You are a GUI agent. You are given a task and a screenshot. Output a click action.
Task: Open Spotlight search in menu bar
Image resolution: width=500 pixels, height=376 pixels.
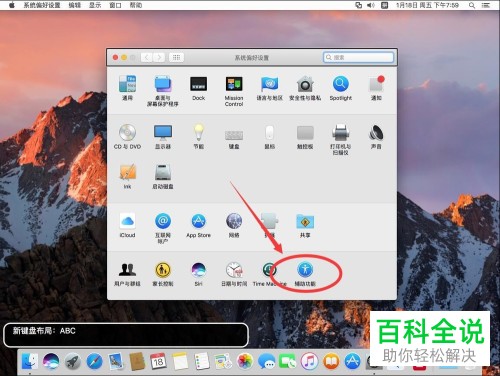(472, 5)
